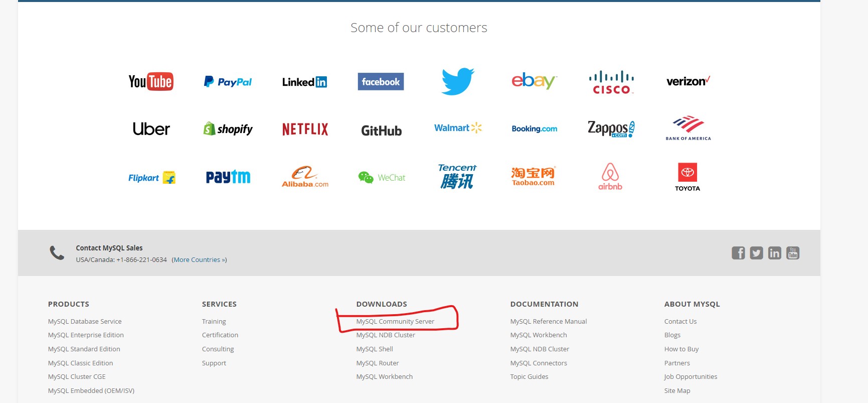
Task: Open the Job Opportunities link
Action: click(x=690, y=376)
